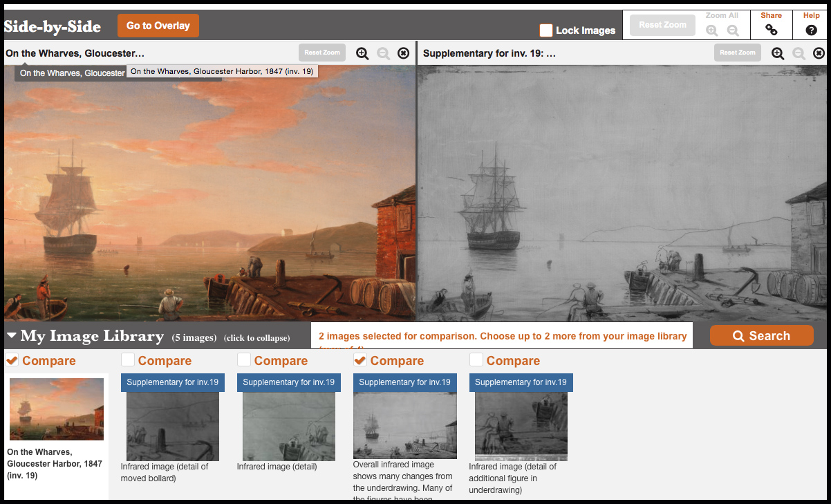Uncheck Compare for the Overall infrared image

coord(360,360)
